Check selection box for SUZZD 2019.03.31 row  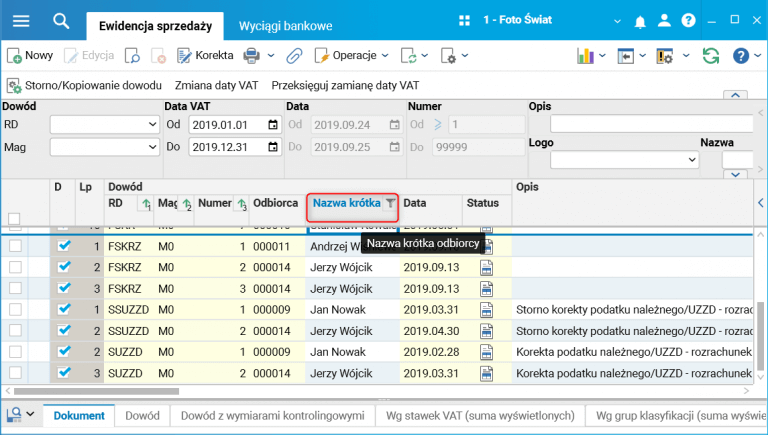(15, 373)
